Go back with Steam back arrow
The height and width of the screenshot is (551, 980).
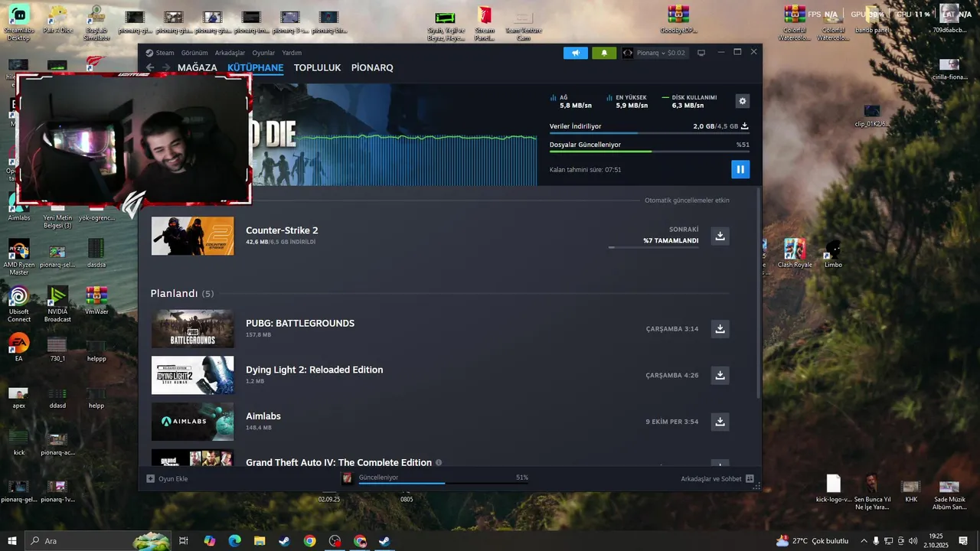coord(150,67)
